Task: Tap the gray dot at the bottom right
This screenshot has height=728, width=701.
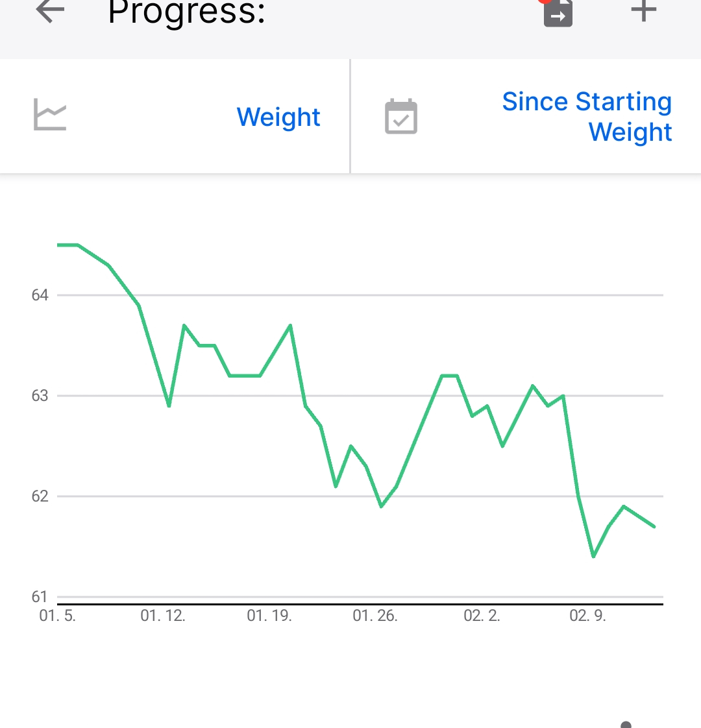Action: pyautogui.click(x=626, y=725)
